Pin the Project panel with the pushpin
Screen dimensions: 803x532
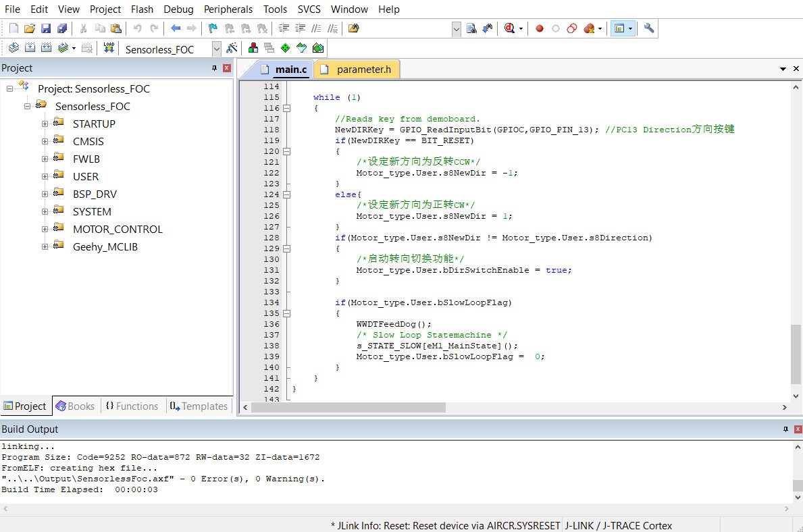pos(215,68)
